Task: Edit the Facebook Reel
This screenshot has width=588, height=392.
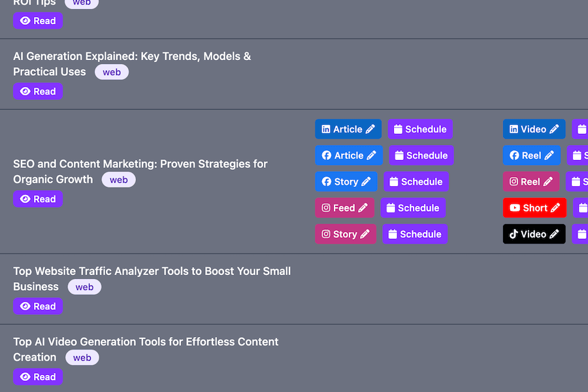Action: [x=531, y=155]
